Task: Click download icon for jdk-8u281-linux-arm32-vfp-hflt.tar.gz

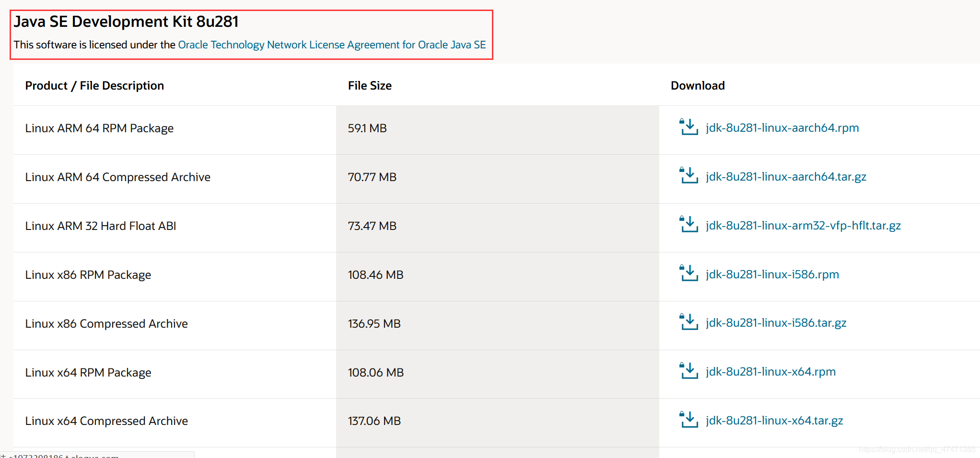Action: coord(689,224)
